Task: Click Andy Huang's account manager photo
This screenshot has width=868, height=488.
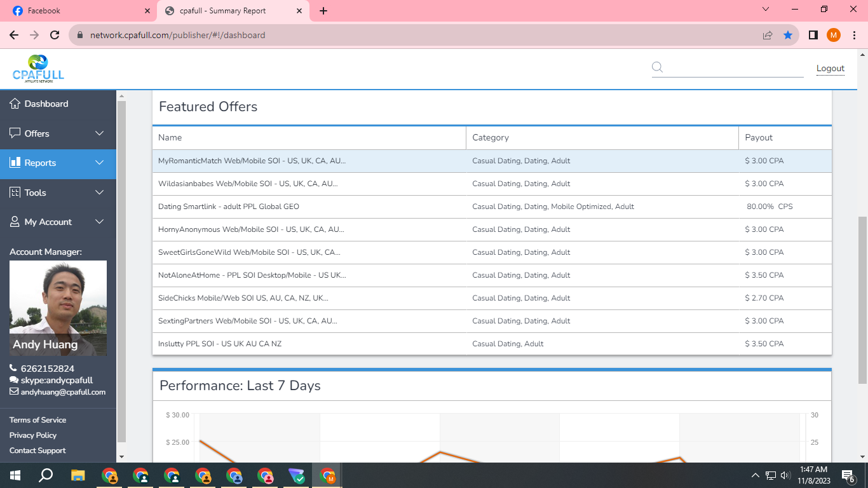Action: [58, 308]
